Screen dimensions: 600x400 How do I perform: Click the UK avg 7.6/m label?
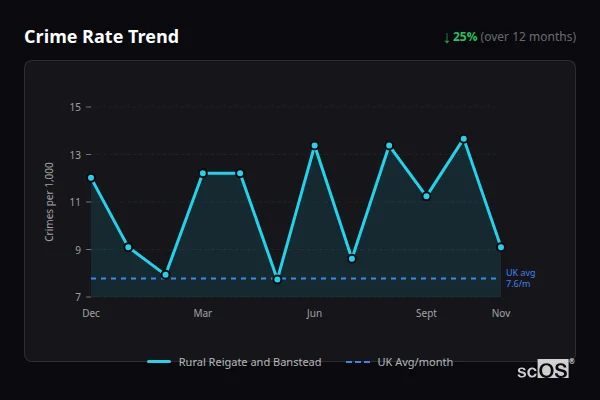coord(520,278)
